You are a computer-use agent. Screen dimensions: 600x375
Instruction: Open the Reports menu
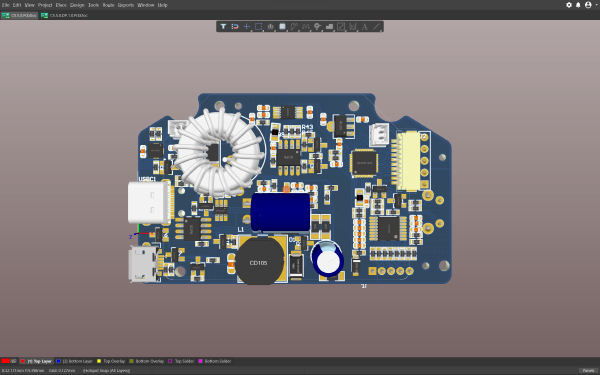tap(126, 5)
